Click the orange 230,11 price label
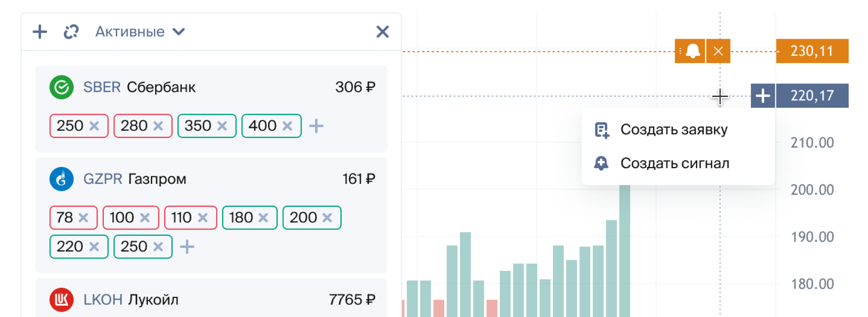This screenshot has height=317, width=868. point(812,51)
